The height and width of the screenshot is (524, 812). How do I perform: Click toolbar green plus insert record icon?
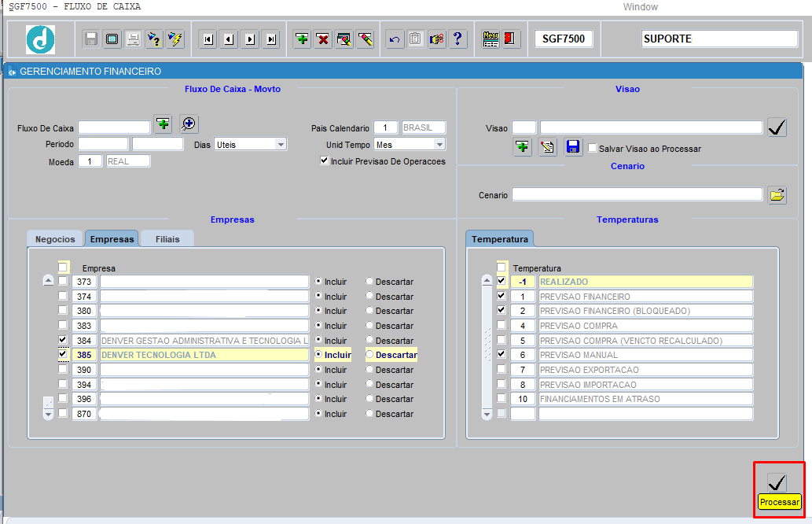tap(303, 39)
